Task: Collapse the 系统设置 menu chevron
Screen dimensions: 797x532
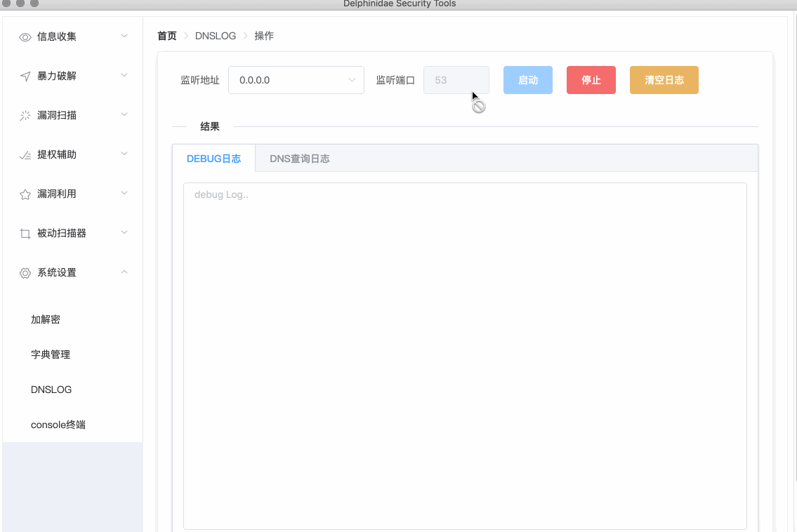Action: pos(124,272)
